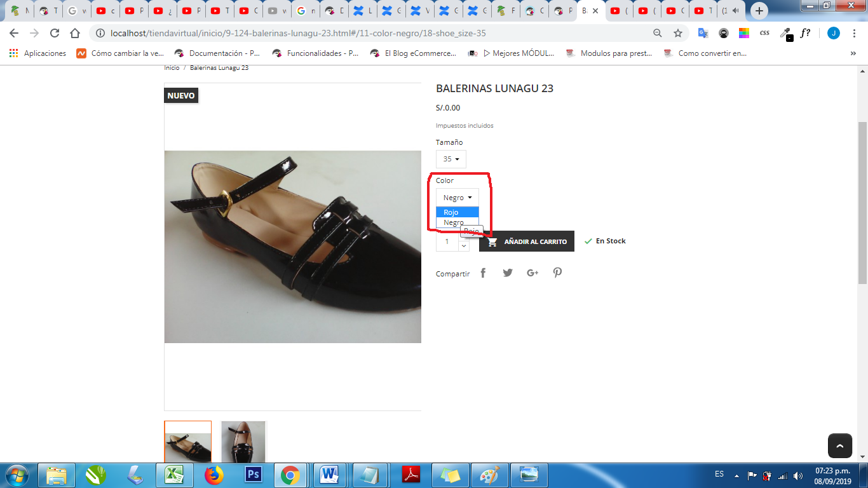The image size is (868, 488).
Task: Open the Google Translate extension
Action: (x=703, y=33)
